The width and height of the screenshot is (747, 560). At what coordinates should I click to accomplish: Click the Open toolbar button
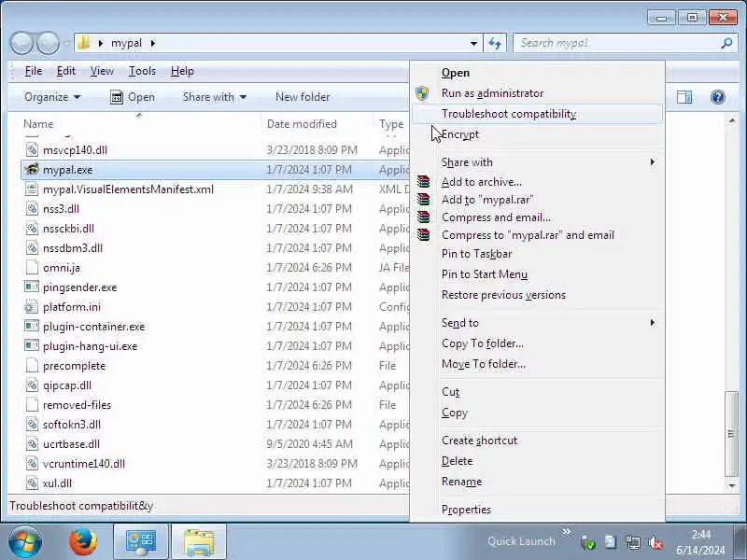[133, 97]
